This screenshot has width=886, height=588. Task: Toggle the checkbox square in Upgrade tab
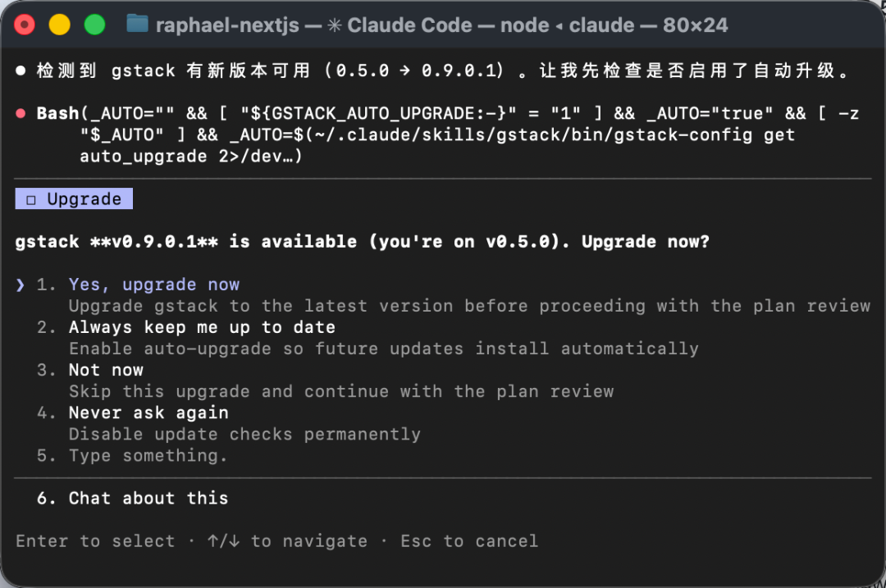tap(31, 200)
